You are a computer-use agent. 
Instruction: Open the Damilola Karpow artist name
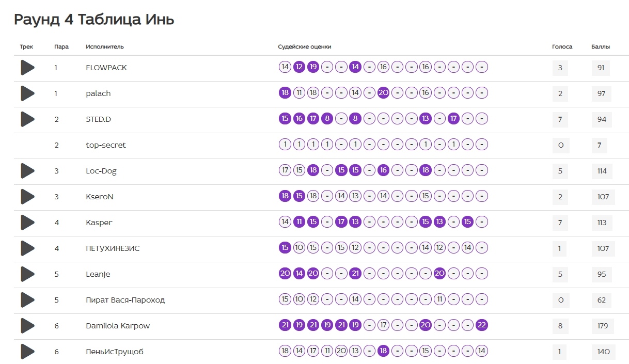tap(118, 326)
